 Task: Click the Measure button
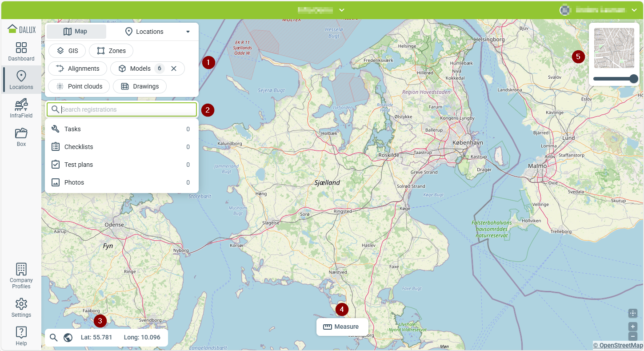click(x=342, y=327)
